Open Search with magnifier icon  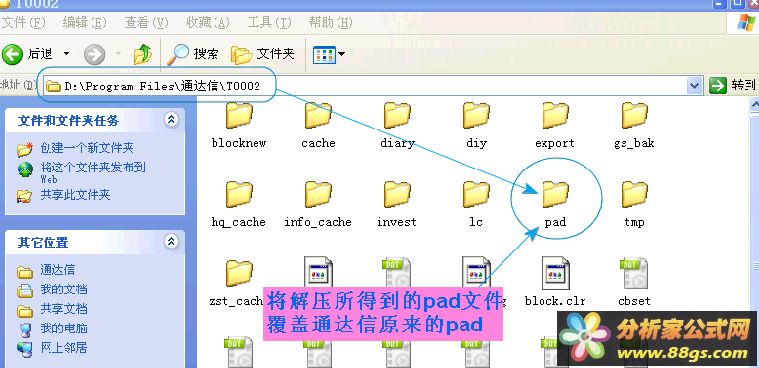click(193, 54)
